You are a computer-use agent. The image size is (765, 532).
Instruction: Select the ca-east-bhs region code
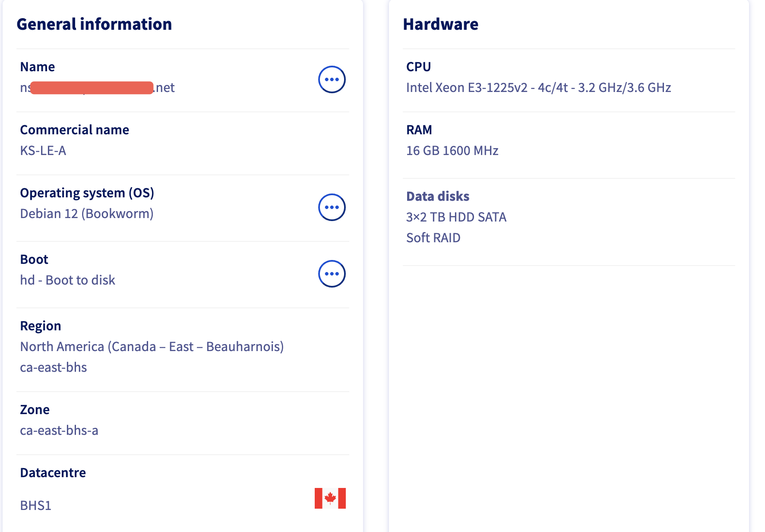tap(54, 367)
